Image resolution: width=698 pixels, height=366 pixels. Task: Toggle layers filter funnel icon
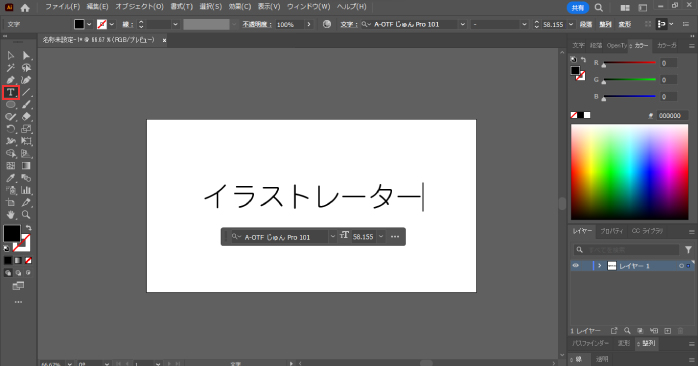click(x=688, y=250)
